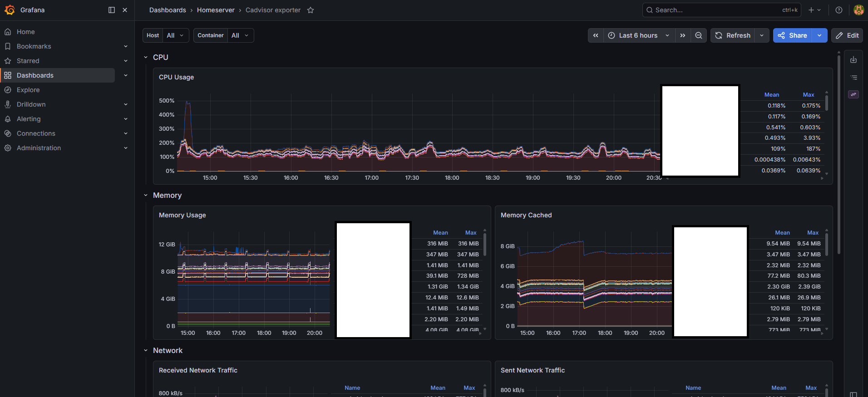This screenshot has width=868, height=397.
Task: Star the Cadvisor exporter dashboard
Action: point(311,10)
